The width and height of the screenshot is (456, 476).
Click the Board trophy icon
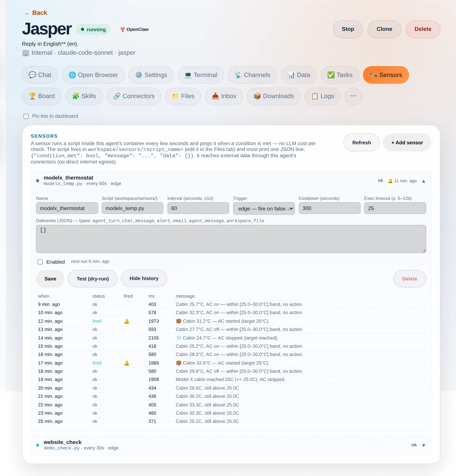pyautogui.click(x=32, y=96)
